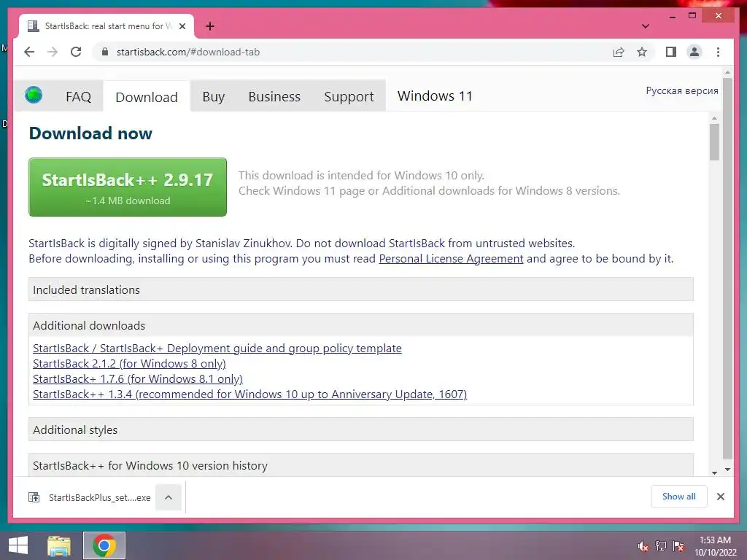Open the Chrome three-dot menu
This screenshot has width=747, height=560.
[718, 52]
